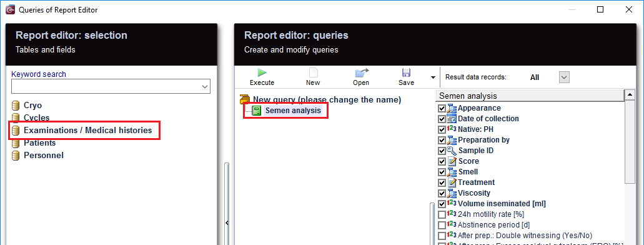Uncheck the Score checkbox
Screen dimensions: 644x245
click(x=442, y=161)
